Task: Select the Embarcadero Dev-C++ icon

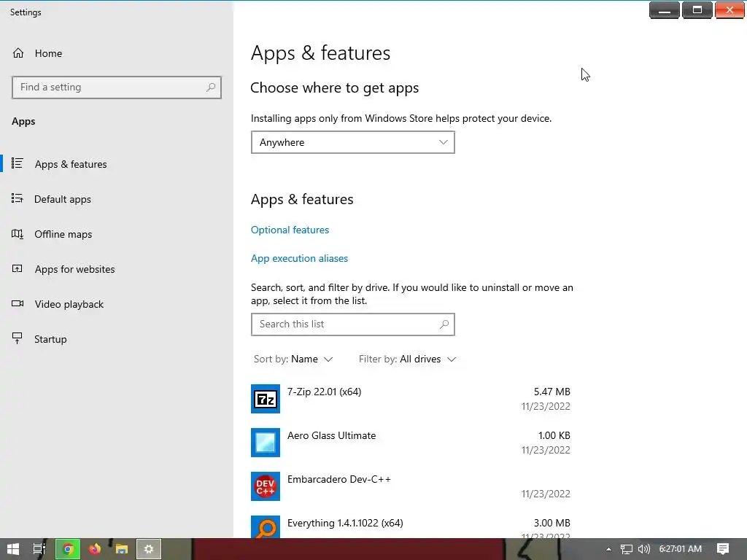Action: pyautogui.click(x=266, y=486)
